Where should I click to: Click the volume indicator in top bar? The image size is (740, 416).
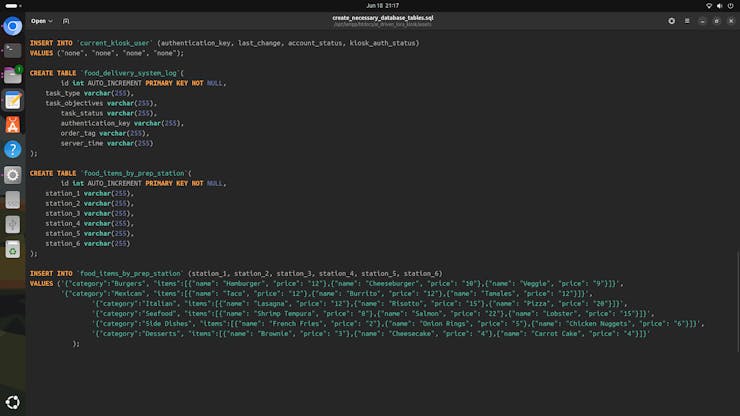click(x=720, y=5)
